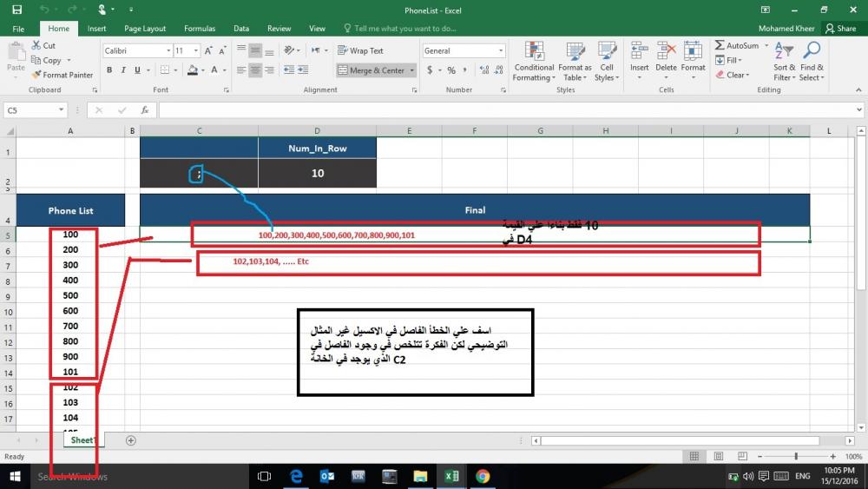Select Format Painter brush
The width and height of the screenshot is (868, 489).
62,75
